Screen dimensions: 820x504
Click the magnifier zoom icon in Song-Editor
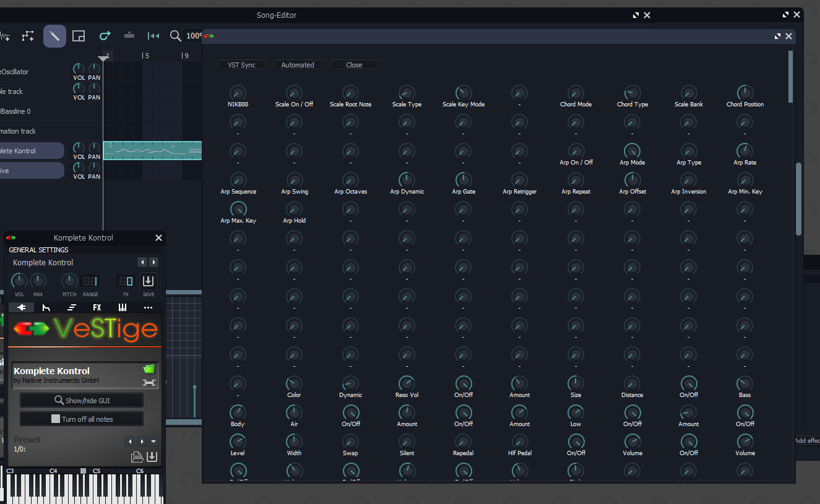pyautogui.click(x=176, y=36)
